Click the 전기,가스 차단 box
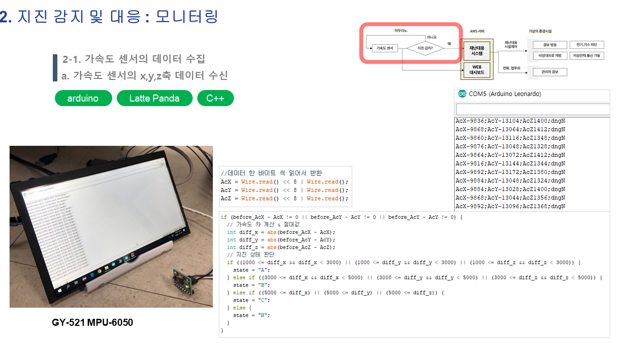The width and height of the screenshot is (644, 362). (587, 45)
